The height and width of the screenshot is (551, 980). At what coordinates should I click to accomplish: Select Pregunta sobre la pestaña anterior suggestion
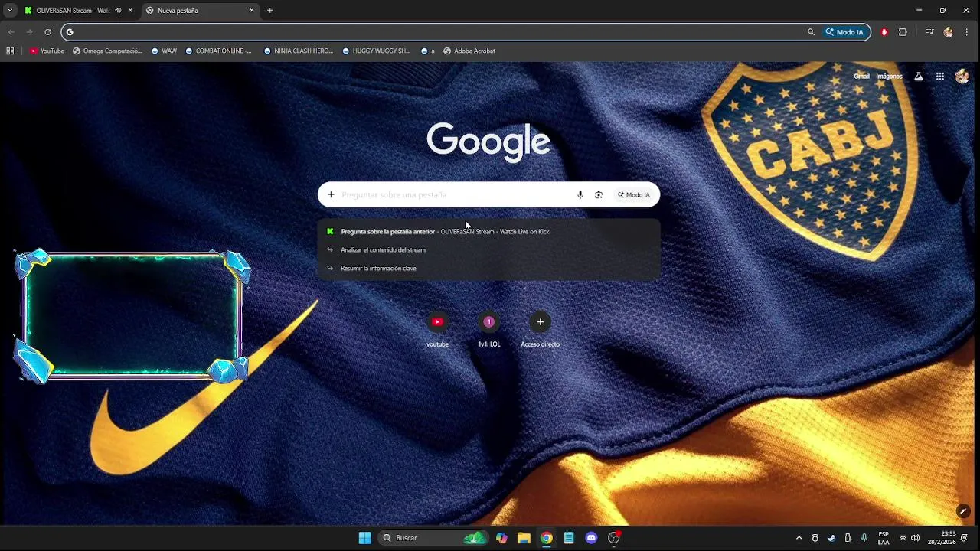[x=488, y=231]
